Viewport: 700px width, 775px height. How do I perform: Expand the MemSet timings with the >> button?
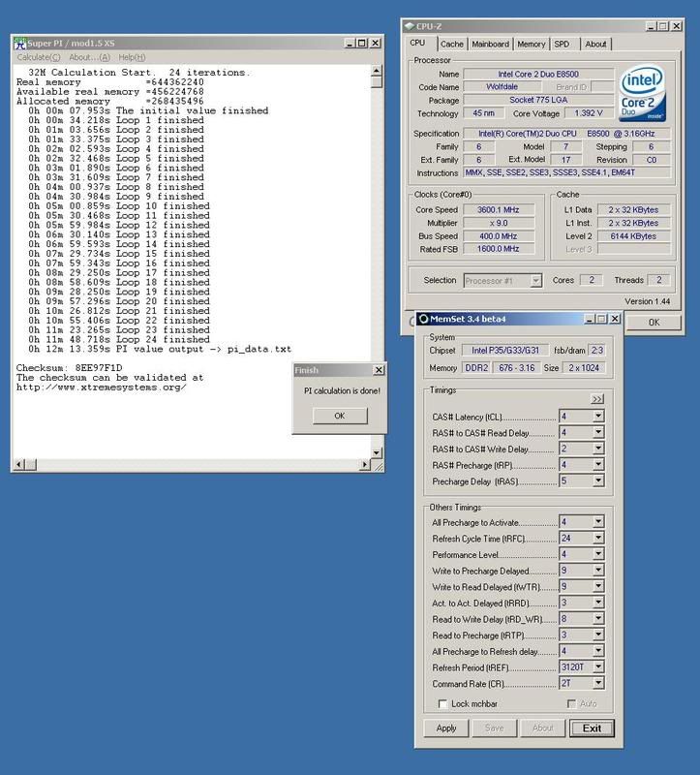[597, 399]
